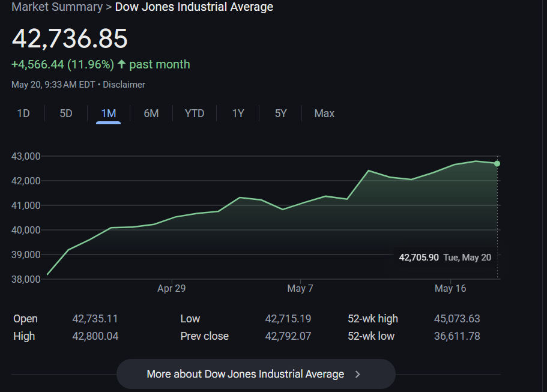
Task: Show the Max time range
Action: pos(324,113)
